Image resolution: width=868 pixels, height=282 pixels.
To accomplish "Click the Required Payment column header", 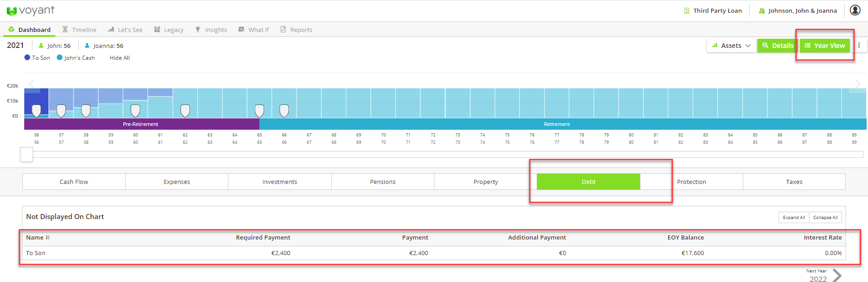I will pyautogui.click(x=263, y=237).
